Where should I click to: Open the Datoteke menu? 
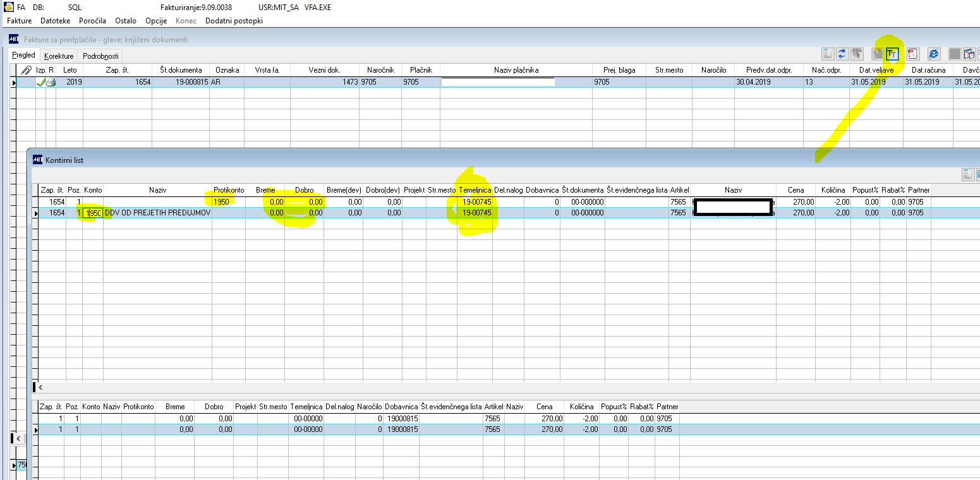tap(56, 21)
